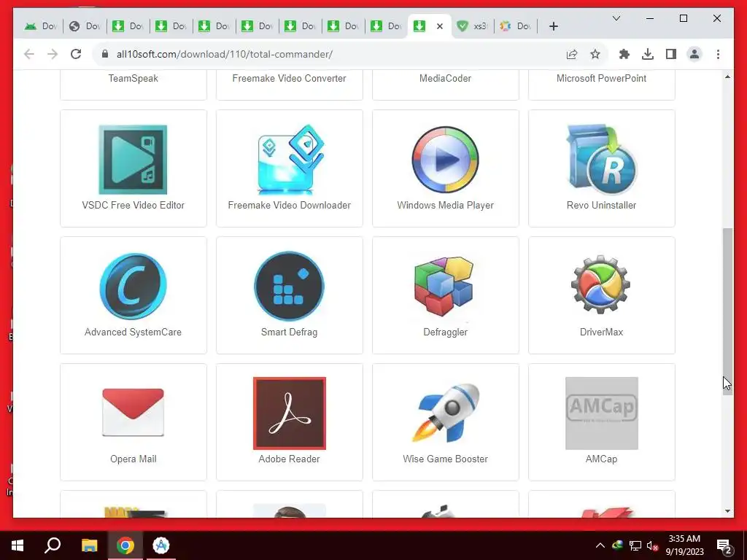
Task: Open the Revo Uninstaller icon
Action: (601, 160)
